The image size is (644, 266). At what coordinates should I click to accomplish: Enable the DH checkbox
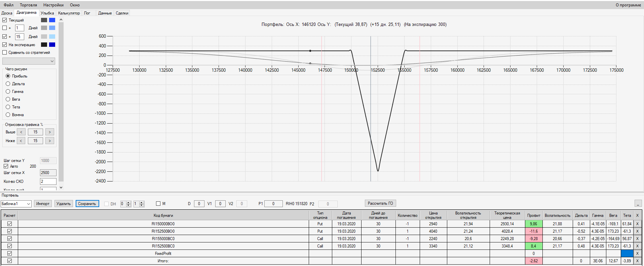(x=107, y=204)
